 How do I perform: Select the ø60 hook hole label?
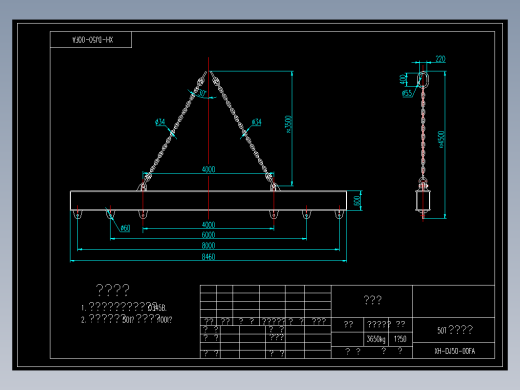[125, 228]
